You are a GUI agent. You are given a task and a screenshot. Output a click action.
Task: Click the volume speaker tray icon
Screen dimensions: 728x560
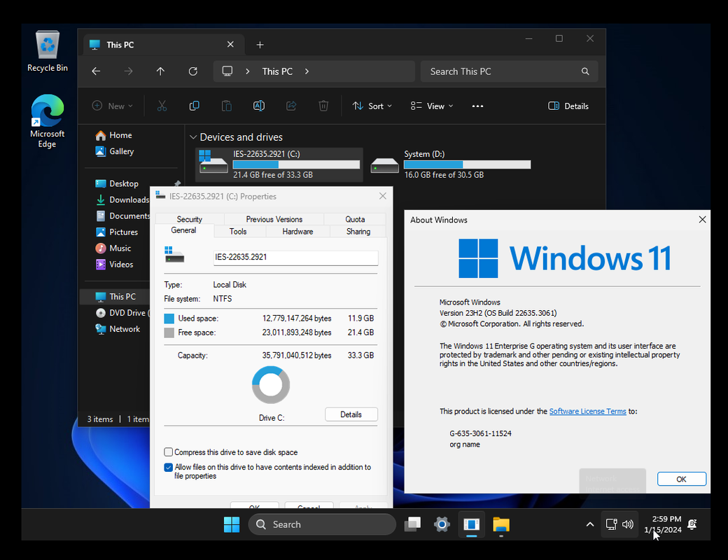click(628, 525)
